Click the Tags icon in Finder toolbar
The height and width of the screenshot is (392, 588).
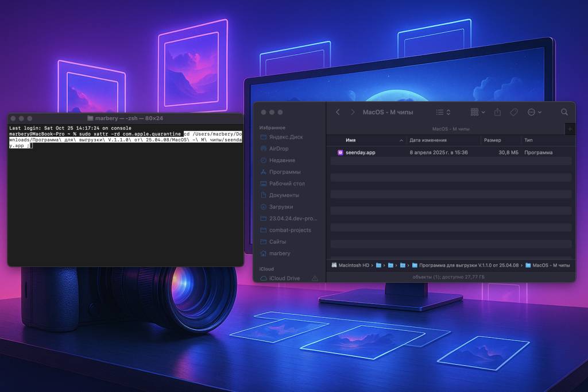tap(514, 112)
